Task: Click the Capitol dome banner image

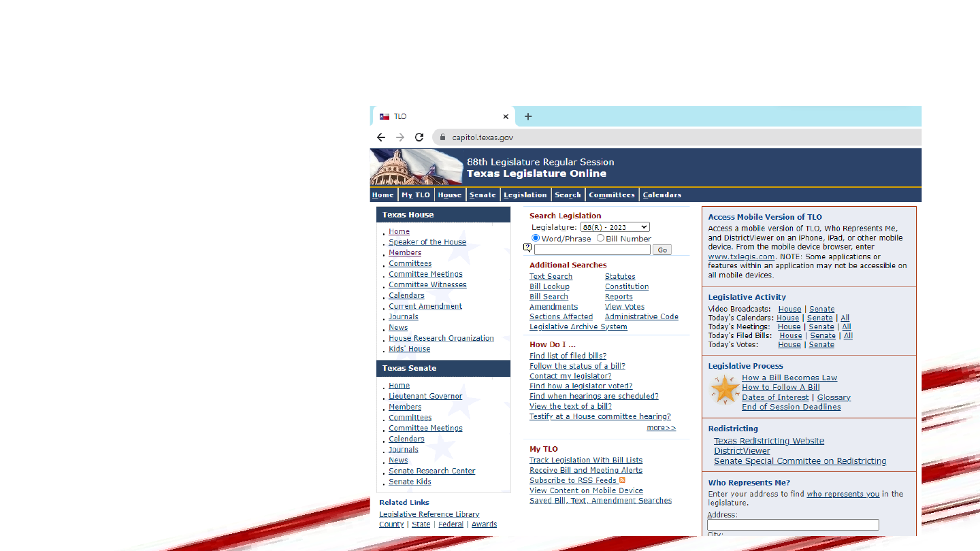Action: click(407, 167)
